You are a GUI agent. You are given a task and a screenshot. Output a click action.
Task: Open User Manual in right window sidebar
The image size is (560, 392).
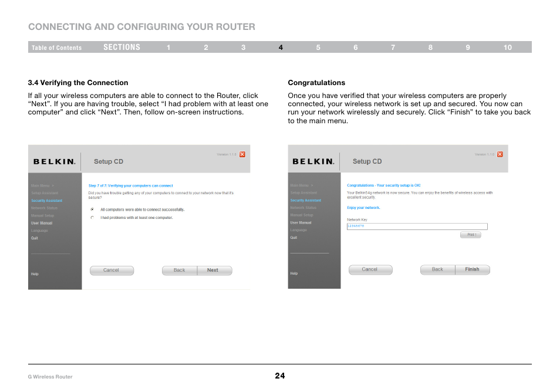pyautogui.click(x=301, y=222)
